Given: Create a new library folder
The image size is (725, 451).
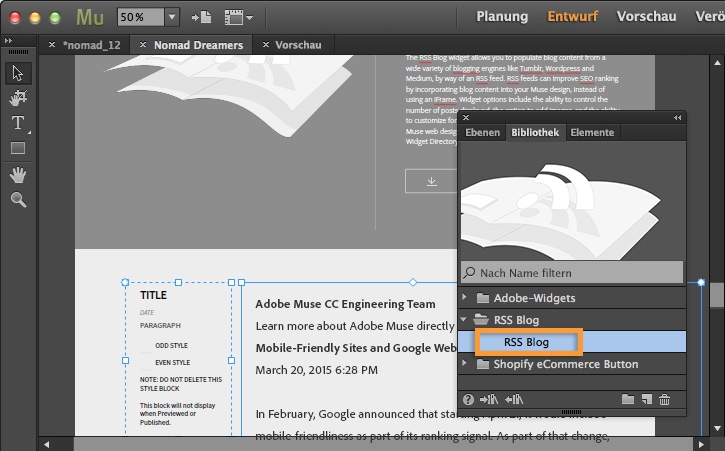Looking at the screenshot, I should coord(628,399).
